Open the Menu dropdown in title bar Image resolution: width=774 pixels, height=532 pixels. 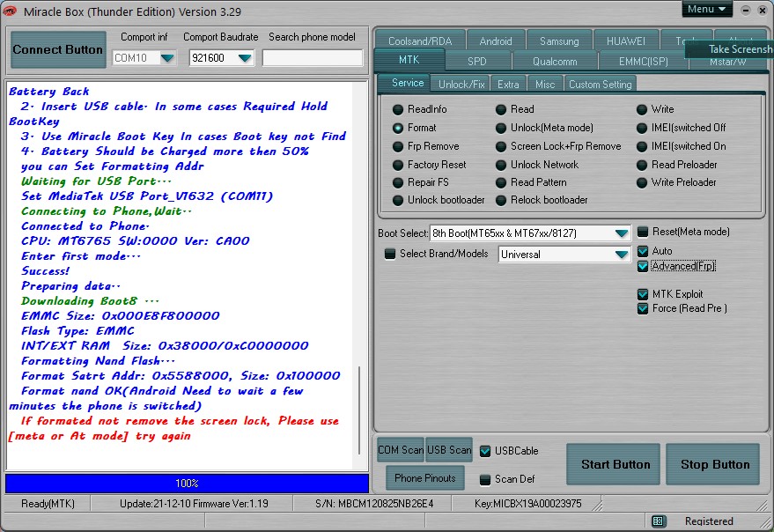tap(706, 10)
